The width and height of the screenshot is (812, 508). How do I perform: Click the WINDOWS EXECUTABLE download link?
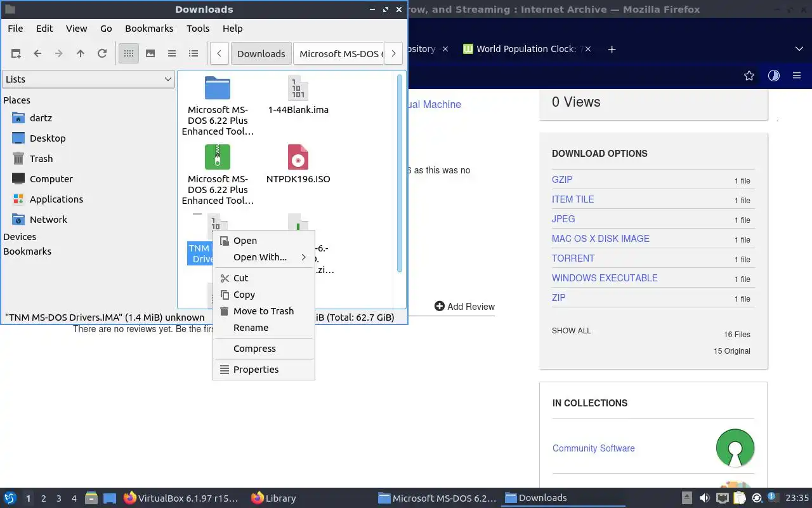click(605, 278)
